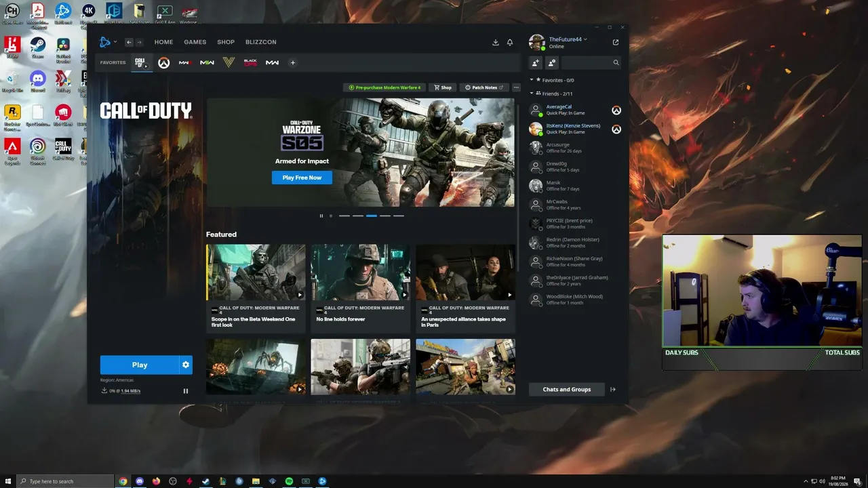Select the Ubisoft Connect desktop shortcut
Screen dimensions: 868x488
(x=38, y=150)
